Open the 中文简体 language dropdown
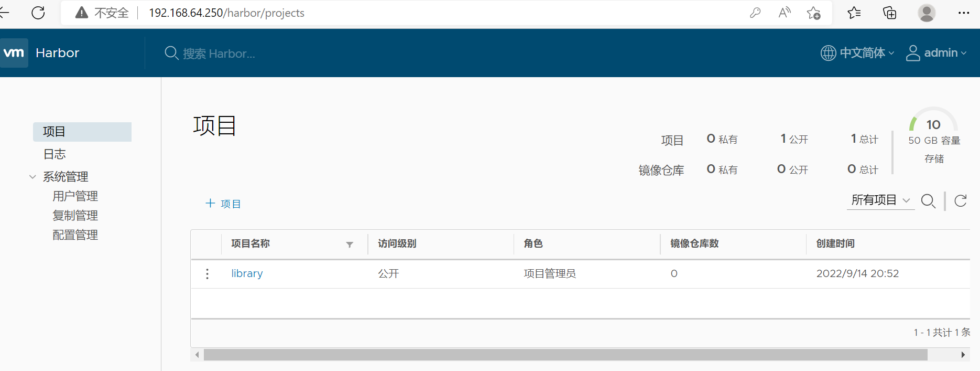 tap(867, 53)
